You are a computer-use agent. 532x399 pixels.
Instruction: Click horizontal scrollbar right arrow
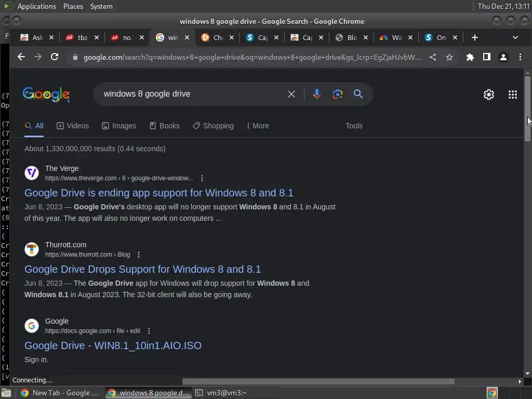[x=520, y=381]
